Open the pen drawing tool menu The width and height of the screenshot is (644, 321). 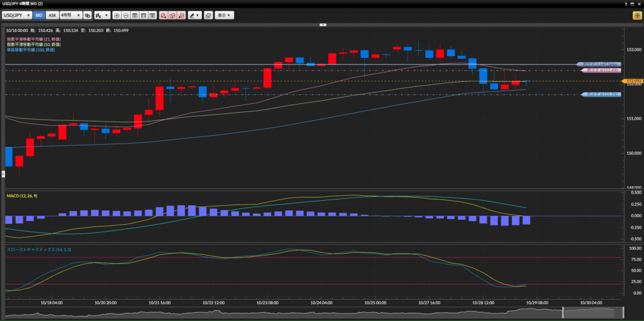click(194, 14)
